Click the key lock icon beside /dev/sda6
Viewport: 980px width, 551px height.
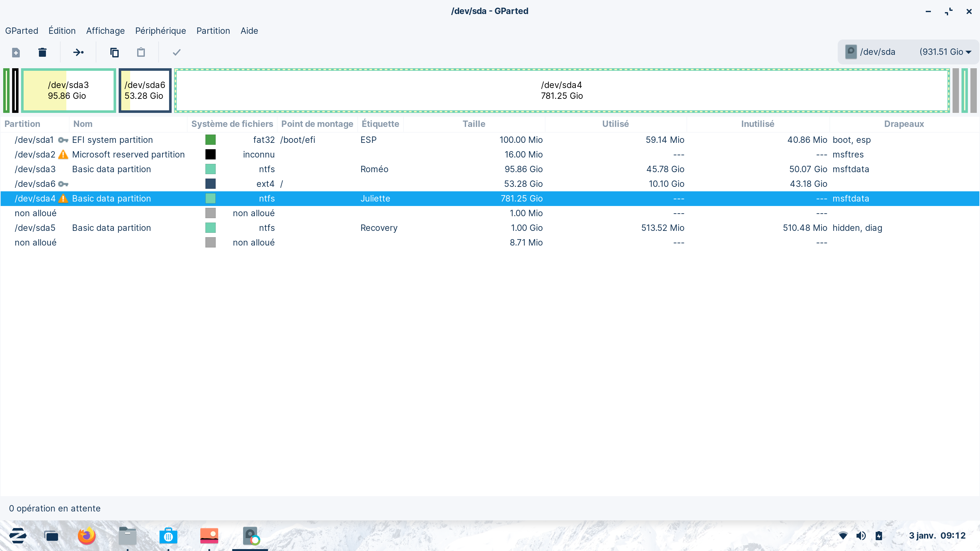coord(63,184)
